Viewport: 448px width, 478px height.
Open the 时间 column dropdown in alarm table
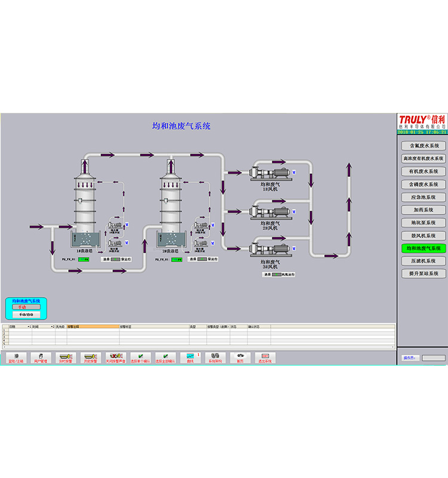(53, 327)
